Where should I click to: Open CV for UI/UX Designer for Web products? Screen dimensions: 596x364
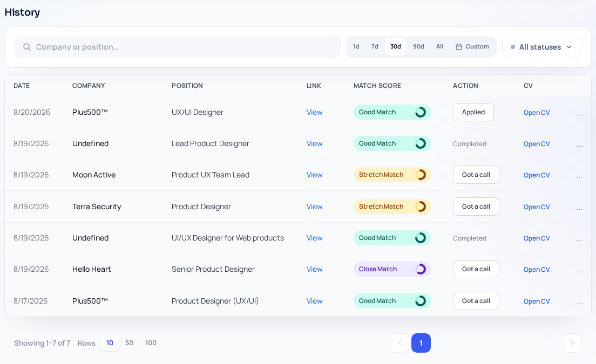[x=536, y=238]
